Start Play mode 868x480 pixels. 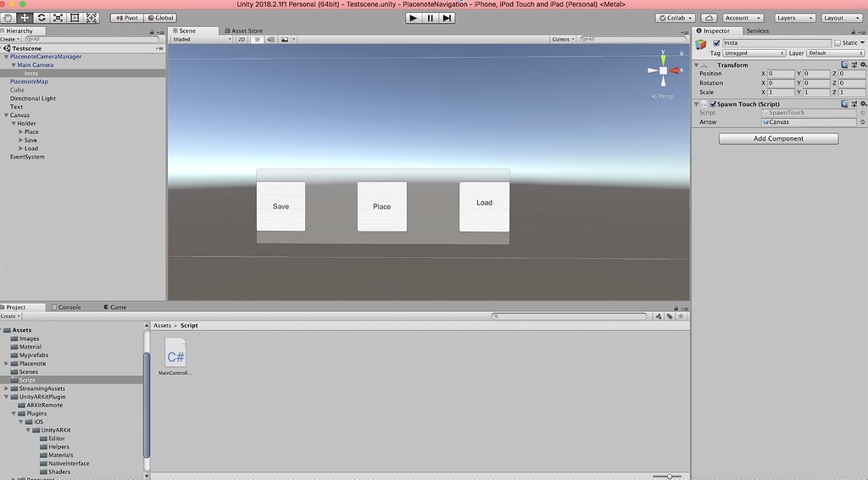pos(413,18)
